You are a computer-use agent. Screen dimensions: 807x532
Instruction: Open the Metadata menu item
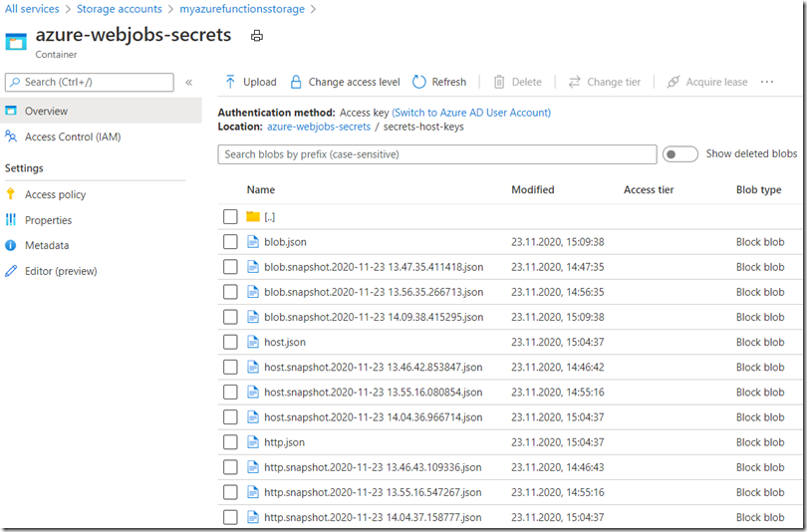tap(47, 245)
